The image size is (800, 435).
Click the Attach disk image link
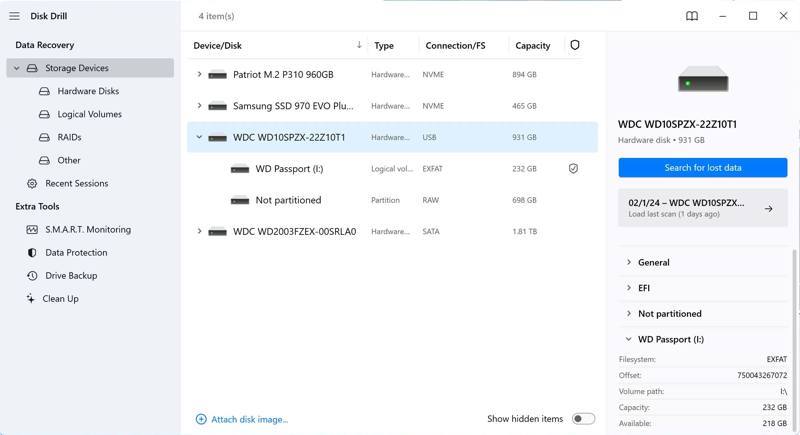click(x=249, y=419)
